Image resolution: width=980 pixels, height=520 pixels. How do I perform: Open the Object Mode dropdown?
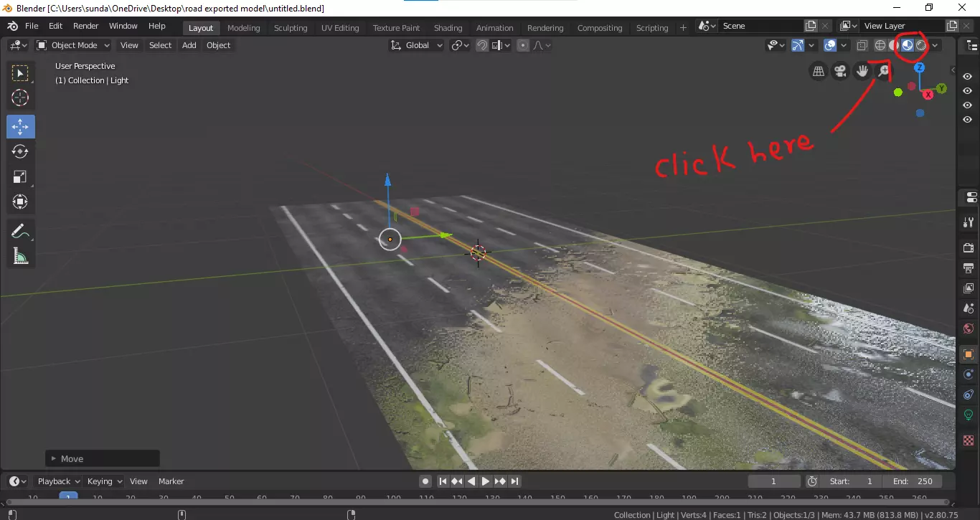tap(73, 45)
